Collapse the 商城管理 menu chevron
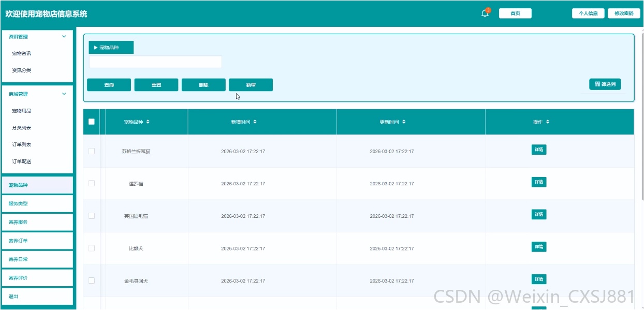This screenshot has width=644, height=310. pyautogui.click(x=64, y=94)
